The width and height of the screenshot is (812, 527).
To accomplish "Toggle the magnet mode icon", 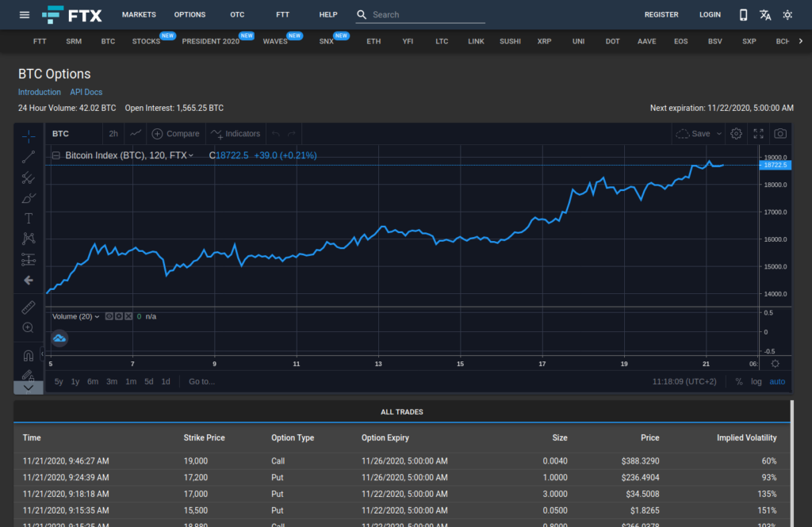I will click(x=29, y=356).
